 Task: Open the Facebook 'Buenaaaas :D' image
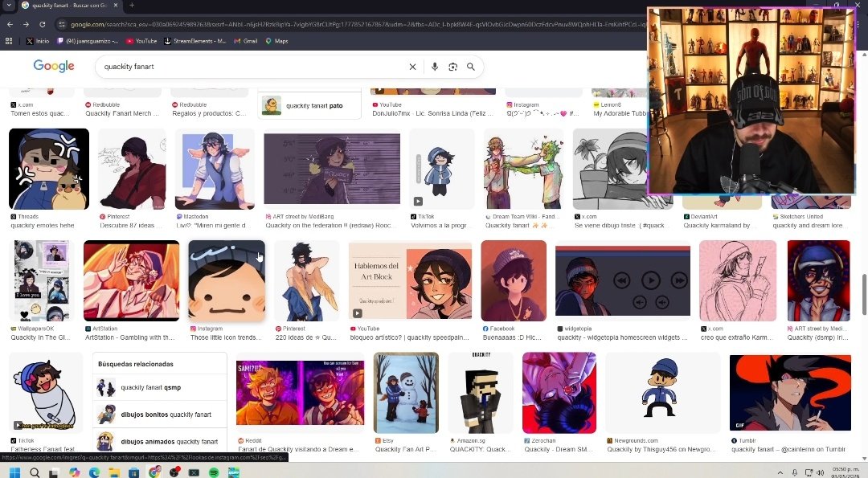(514, 280)
